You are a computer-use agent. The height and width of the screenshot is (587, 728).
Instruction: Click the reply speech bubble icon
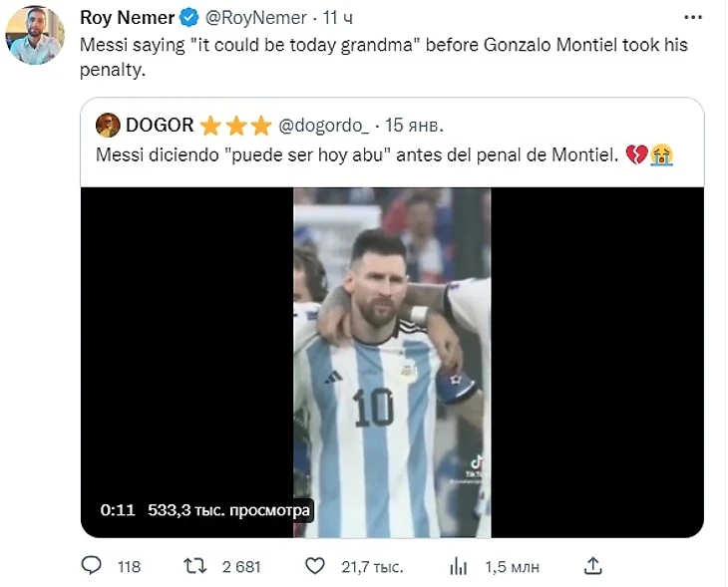point(91,566)
